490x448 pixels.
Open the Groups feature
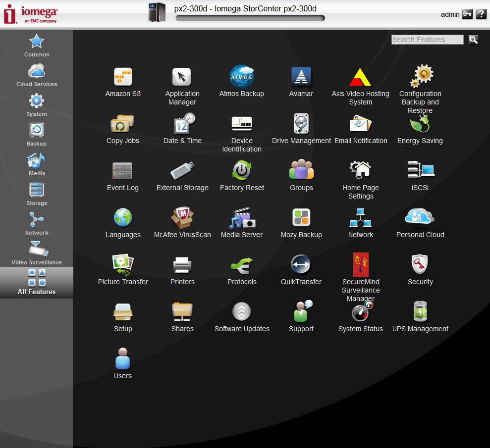pos(301,175)
